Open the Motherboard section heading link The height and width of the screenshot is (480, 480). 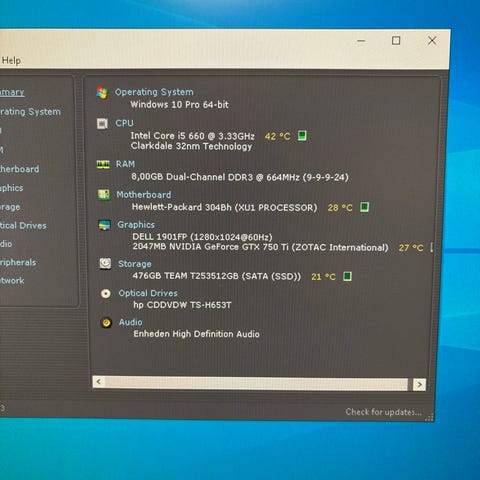tap(144, 195)
